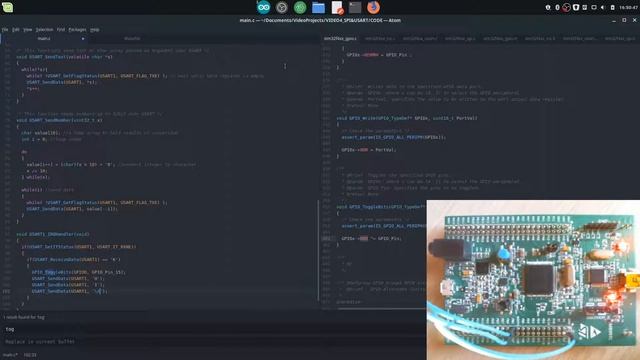Viewport: 640px width, 360px height.
Task: Select the fourth tab in right pane
Action: pyautogui.click(x=460, y=38)
